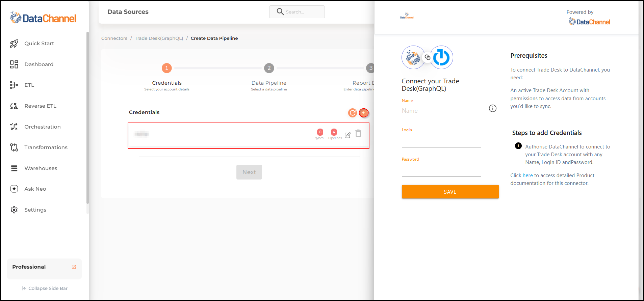Click the SAVE button
The height and width of the screenshot is (301, 644).
point(450,192)
